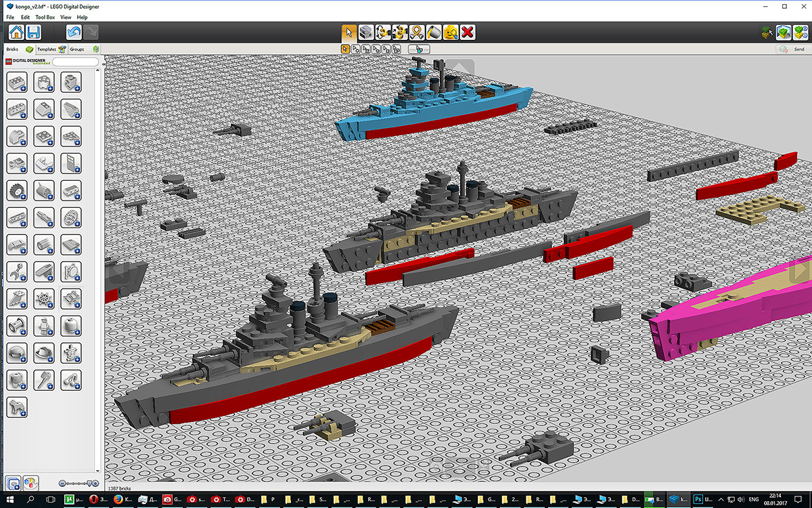This screenshot has height=508, width=812.
Task: Select the arrow Selection tool
Action: [349, 32]
